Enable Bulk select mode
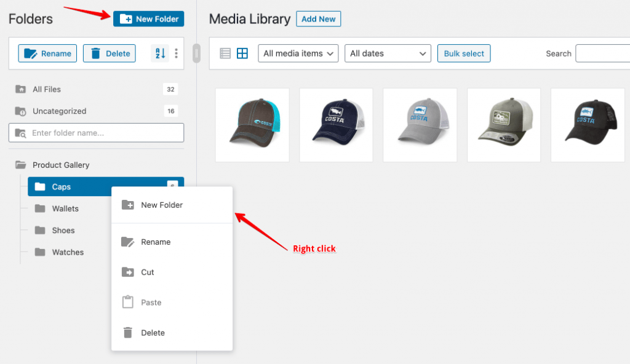 coord(464,53)
